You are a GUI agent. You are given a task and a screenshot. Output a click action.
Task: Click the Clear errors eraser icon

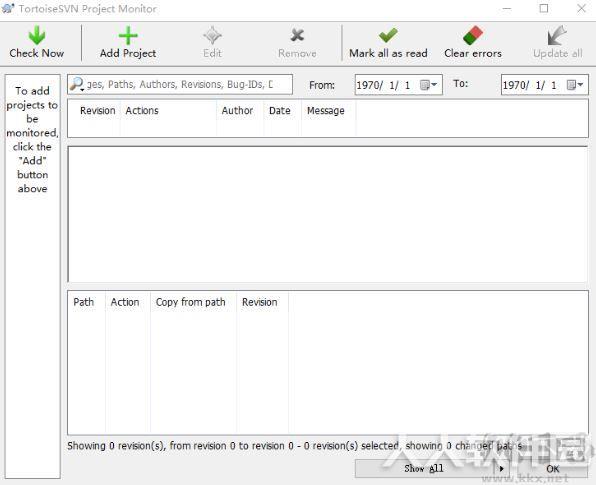coord(473,35)
